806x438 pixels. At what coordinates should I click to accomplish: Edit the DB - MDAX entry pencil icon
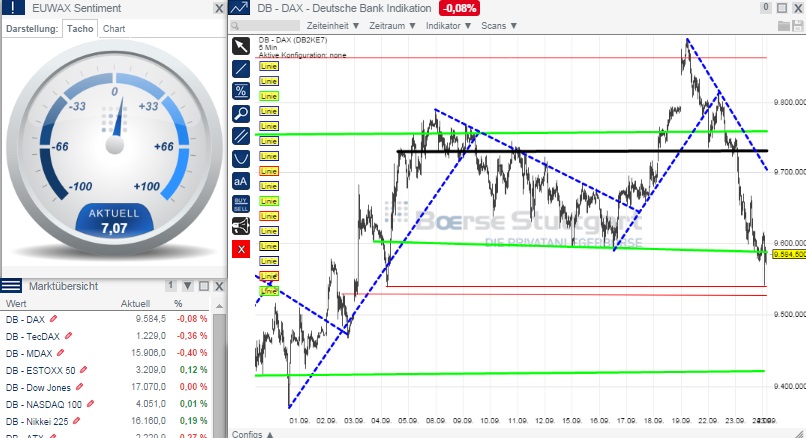pyautogui.click(x=61, y=353)
